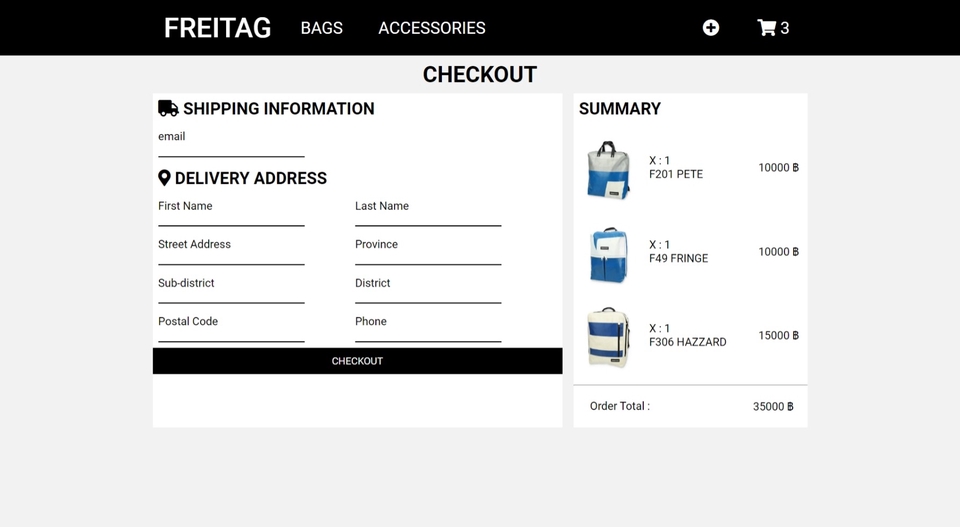
Task: Click the CHECKOUT page title
Action: click(480, 75)
